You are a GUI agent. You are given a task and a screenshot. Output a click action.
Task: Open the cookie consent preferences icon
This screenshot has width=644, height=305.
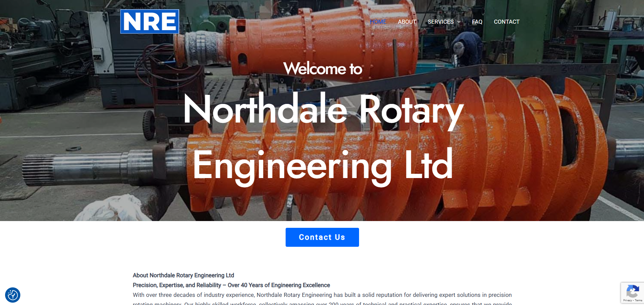tap(13, 295)
